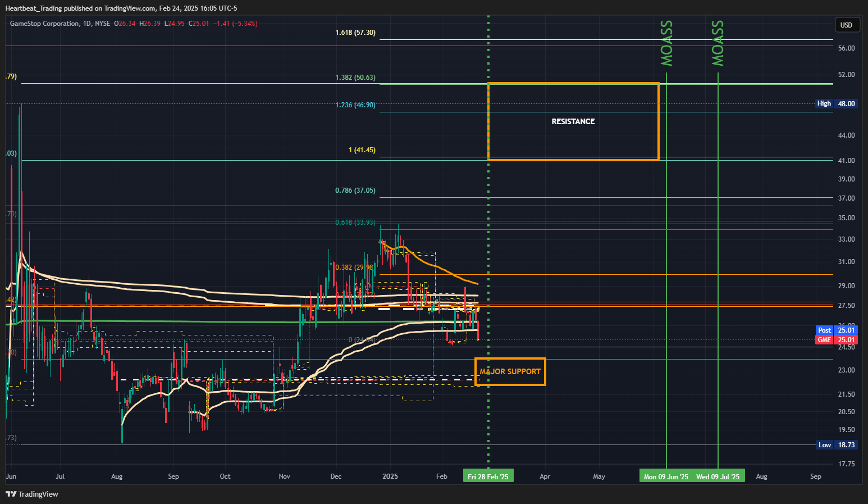The width and height of the screenshot is (868, 504).
Task: Click the low value L24.95
Action: point(174,24)
